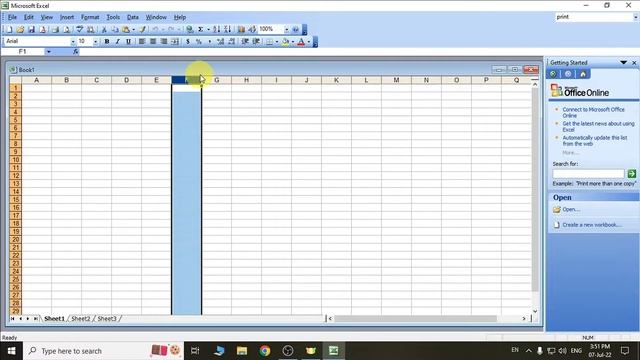Click the Paste clipboard icon

click(x=126, y=29)
